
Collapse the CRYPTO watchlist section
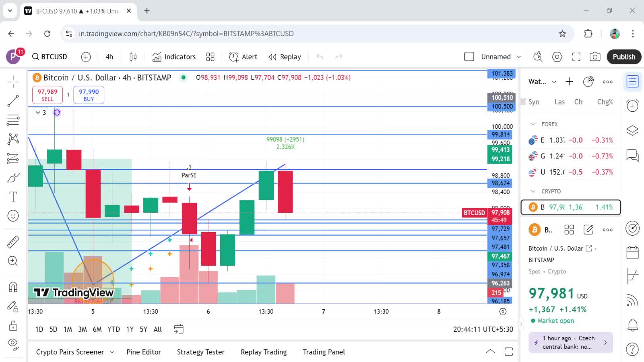pos(533,191)
